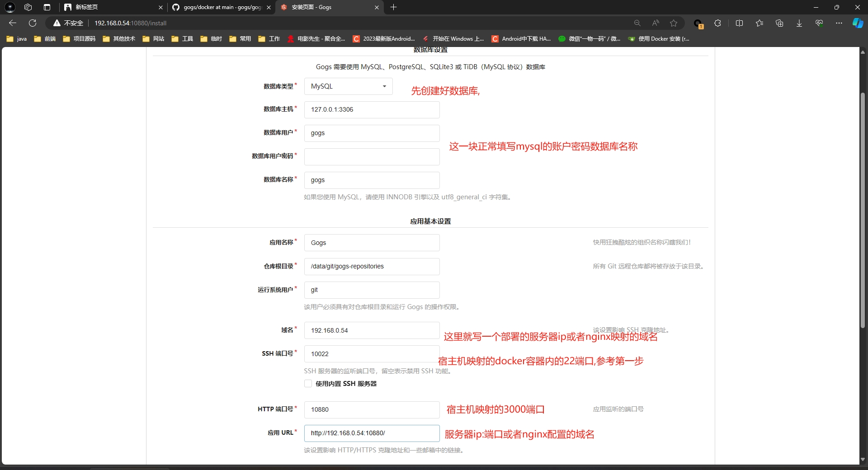The height and width of the screenshot is (470, 868).
Task: Click the scrollbar down arrow
Action: (x=863, y=459)
